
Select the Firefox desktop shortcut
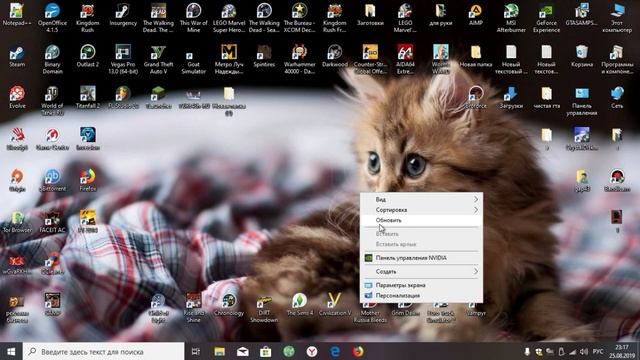pyautogui.click(x=88, y=180)
